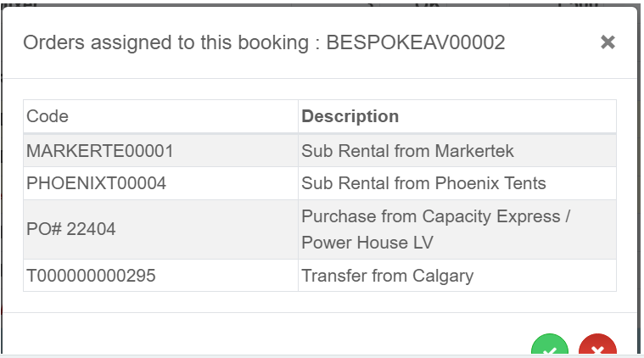The height and width of the screenshot is (358, 644).
Task: Click the dialog title BESPOKEAV00002
Action: coord(416,42)
